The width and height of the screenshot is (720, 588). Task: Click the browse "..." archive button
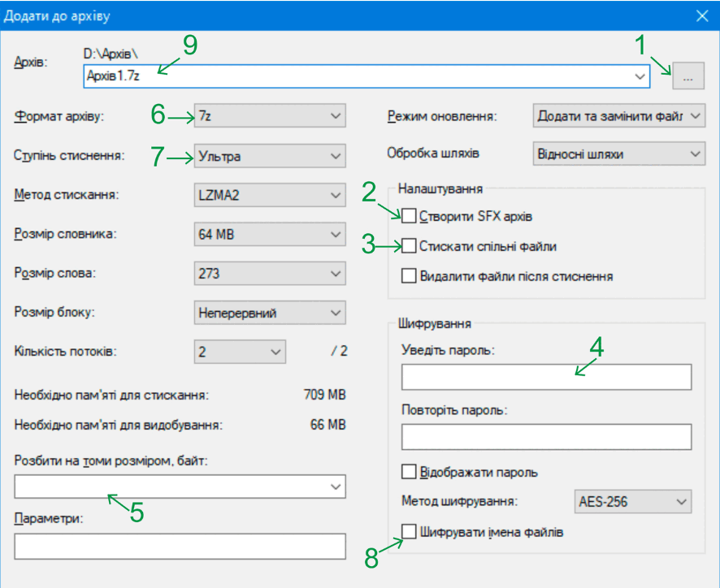[x=687, y=76]
